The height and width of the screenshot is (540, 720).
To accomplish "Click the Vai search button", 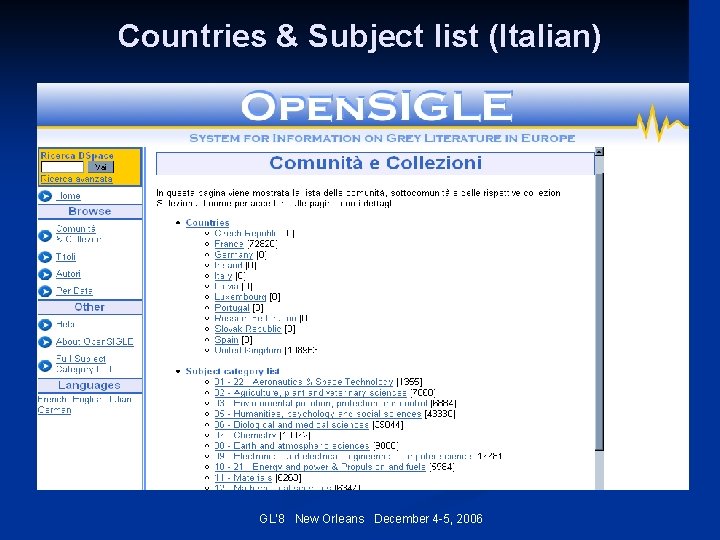I will point(101,167).
